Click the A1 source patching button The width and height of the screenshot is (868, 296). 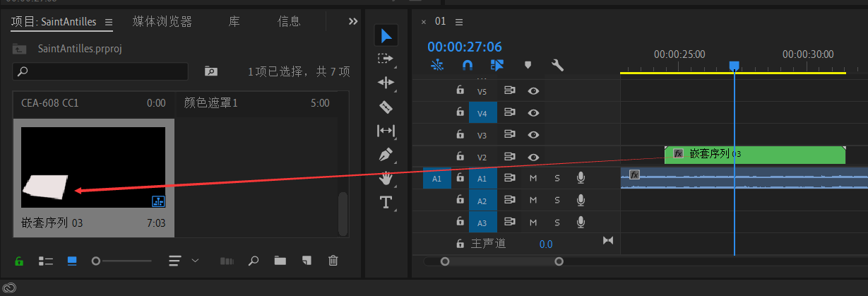click(436, 179)
